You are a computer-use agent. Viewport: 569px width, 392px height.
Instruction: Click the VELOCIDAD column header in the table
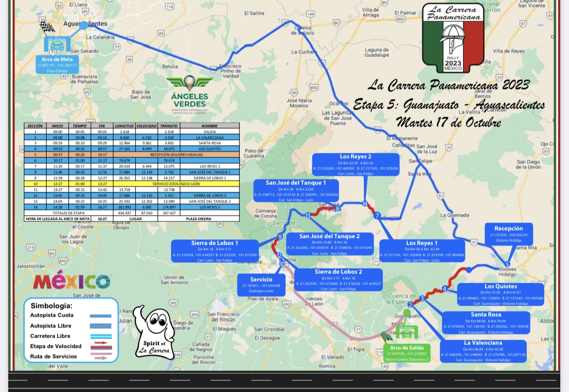coord(146,126)
